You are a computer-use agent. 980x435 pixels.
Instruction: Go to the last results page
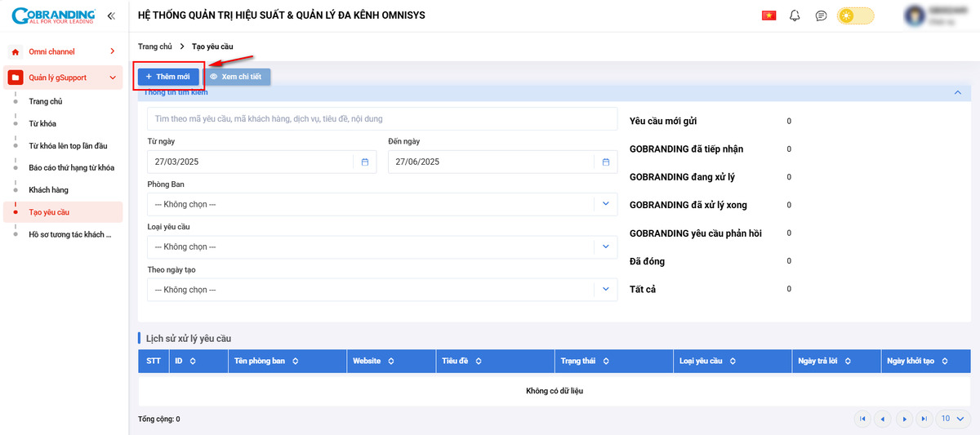click(x=924, y=419)
